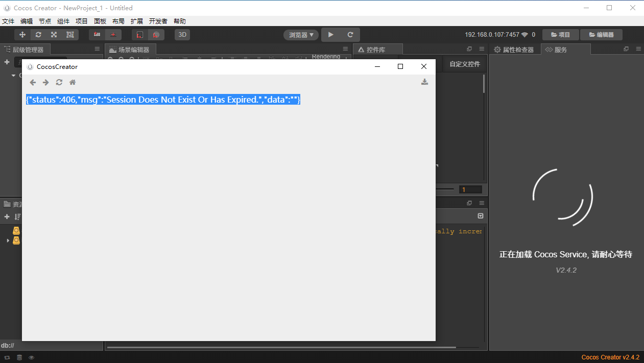Select the 自定义控件 tab
This screenshot has height=363, width=644.
click(x=465, y=64)
